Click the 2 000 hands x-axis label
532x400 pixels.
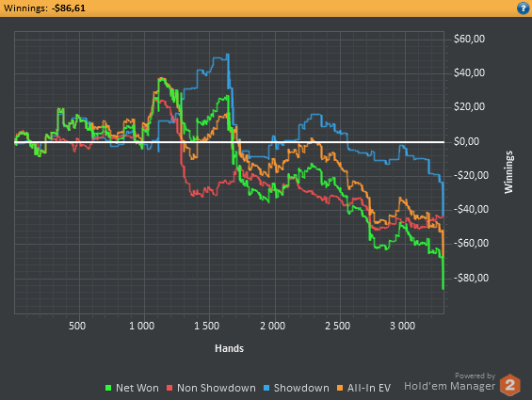tap(272, 326)
